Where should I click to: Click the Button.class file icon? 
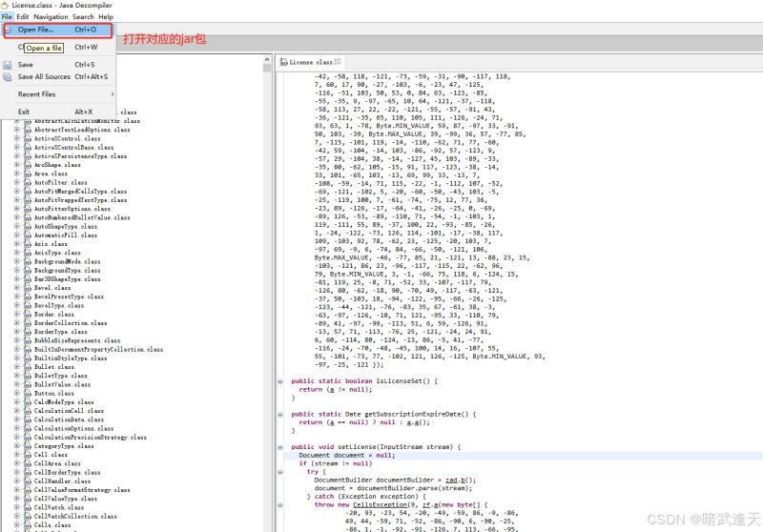coord(28,393)
